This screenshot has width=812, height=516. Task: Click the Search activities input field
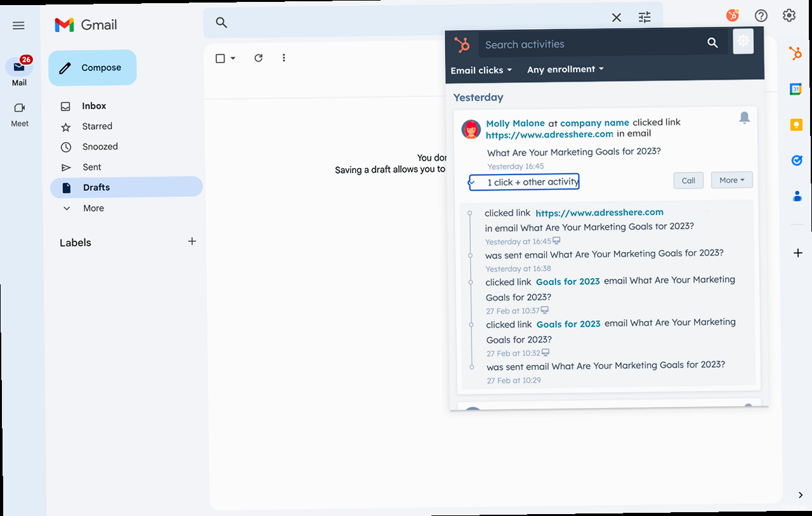(590, 44)
